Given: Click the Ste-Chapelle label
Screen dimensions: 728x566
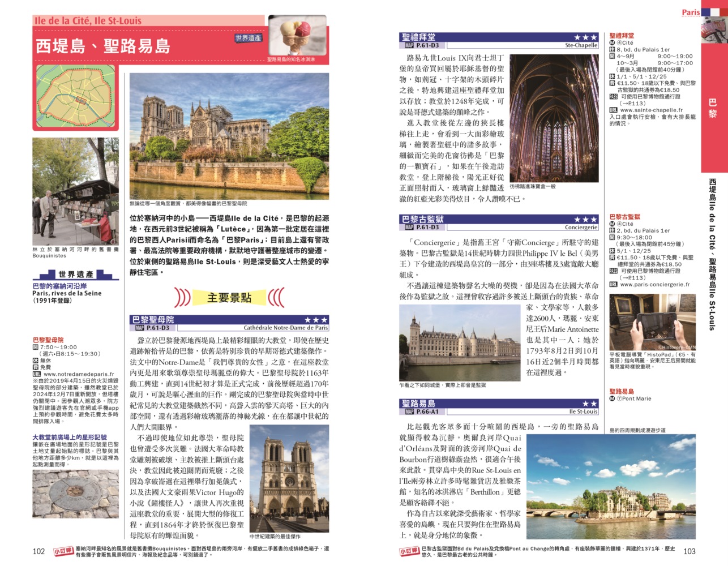Looking at the screenshot, I should point(581,45).
